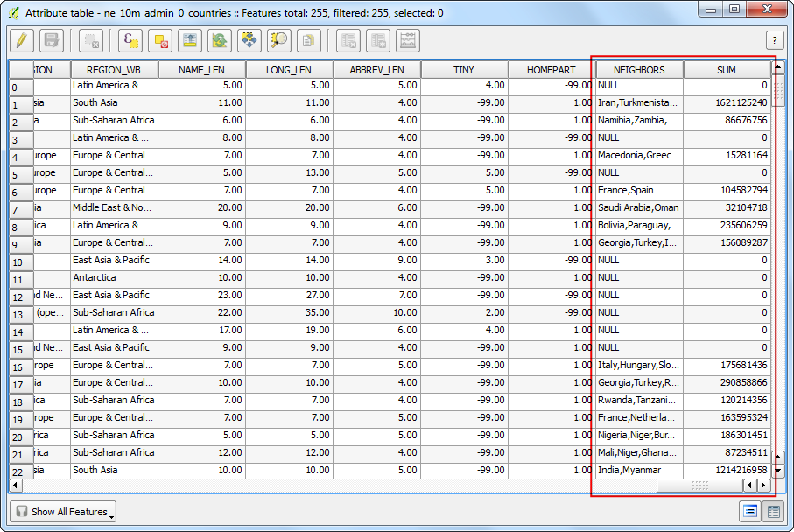Click the SUM cell 235606259
794x532 pixels.
point(727,225)
